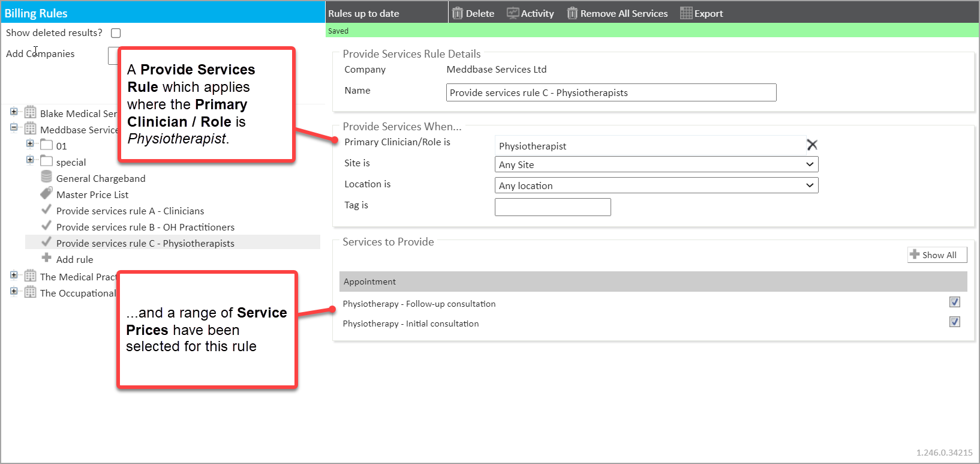Click the Tag is input field

point(552,207)
